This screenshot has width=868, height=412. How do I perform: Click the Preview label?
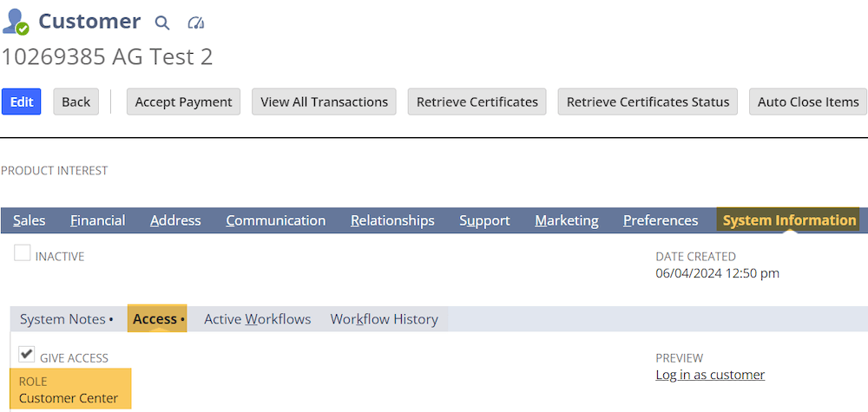680,358
